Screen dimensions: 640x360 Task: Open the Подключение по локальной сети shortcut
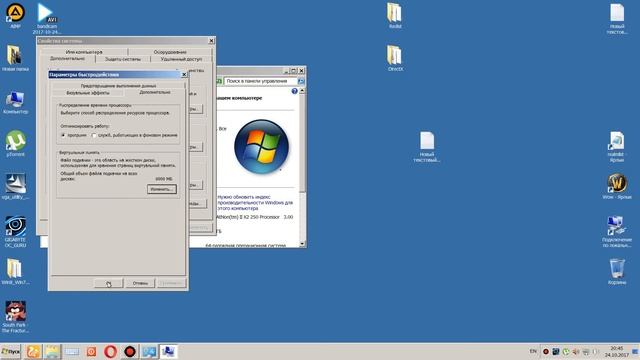coord(617,231)
